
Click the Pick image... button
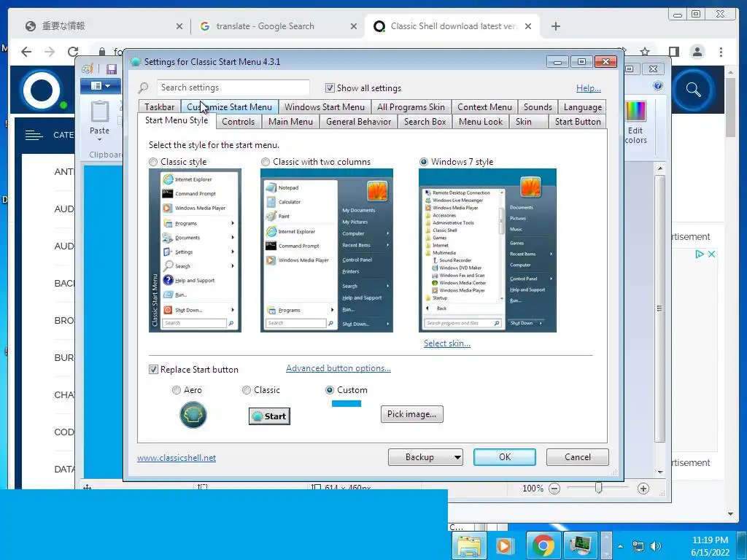(x=411, y=414)
